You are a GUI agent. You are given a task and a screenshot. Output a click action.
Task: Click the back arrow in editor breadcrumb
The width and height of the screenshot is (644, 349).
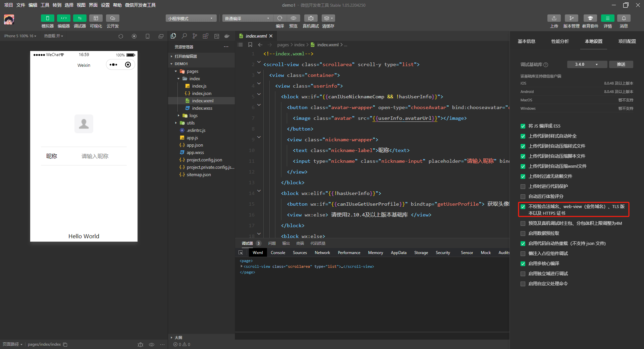coord(260,45)
